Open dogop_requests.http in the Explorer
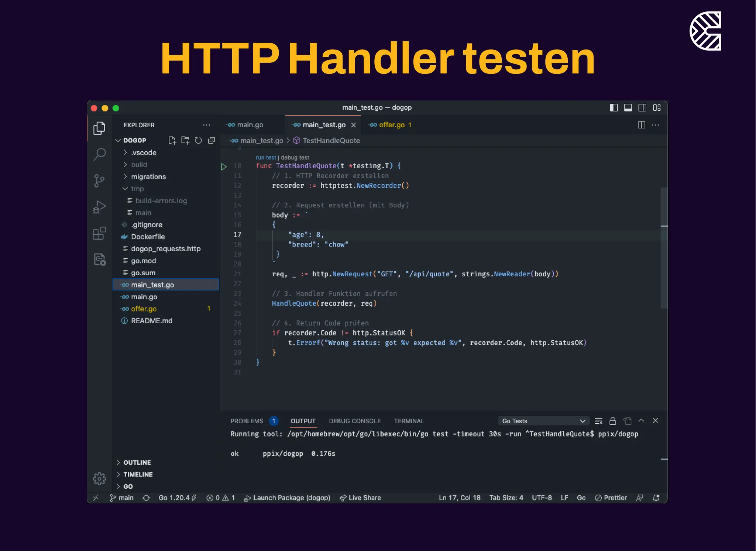 point(166,249)
